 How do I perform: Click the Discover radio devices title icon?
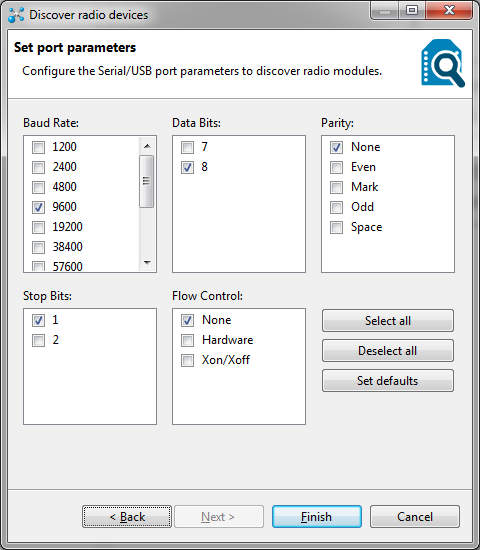[16, 15]
